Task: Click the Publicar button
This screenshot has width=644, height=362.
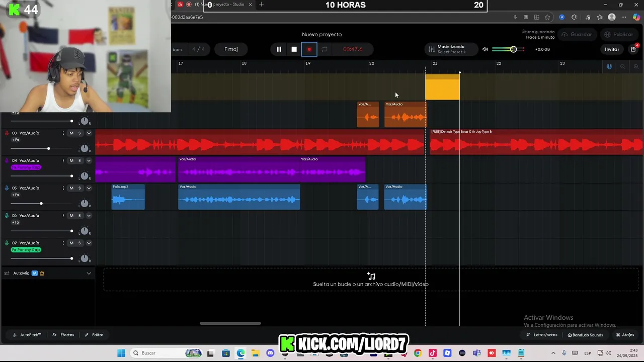Action: 619,35
